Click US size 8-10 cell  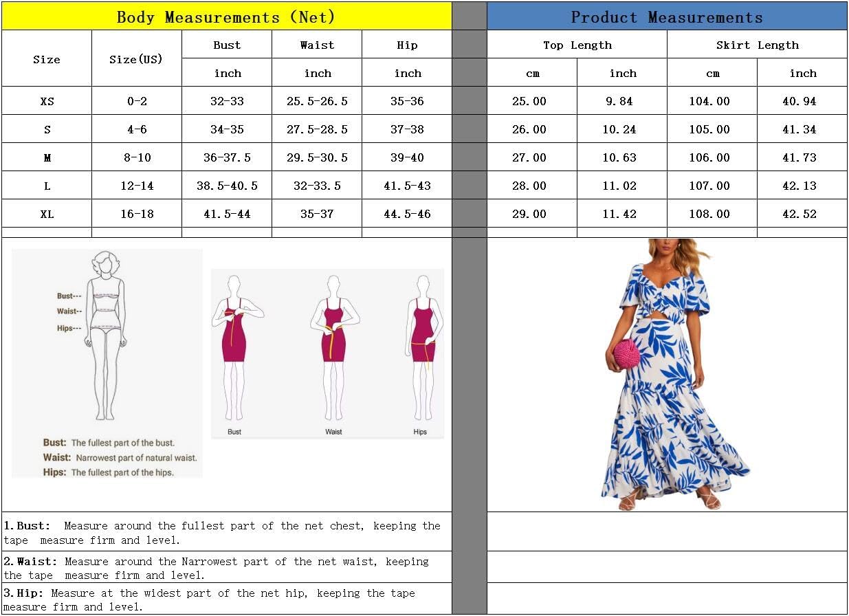(137, 157)
